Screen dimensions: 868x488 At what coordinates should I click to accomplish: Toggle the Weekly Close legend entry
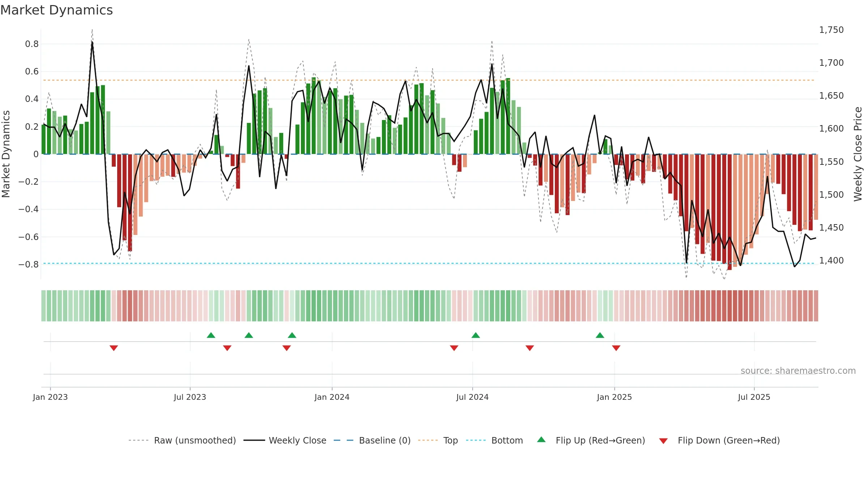click(x=285, y=440)
